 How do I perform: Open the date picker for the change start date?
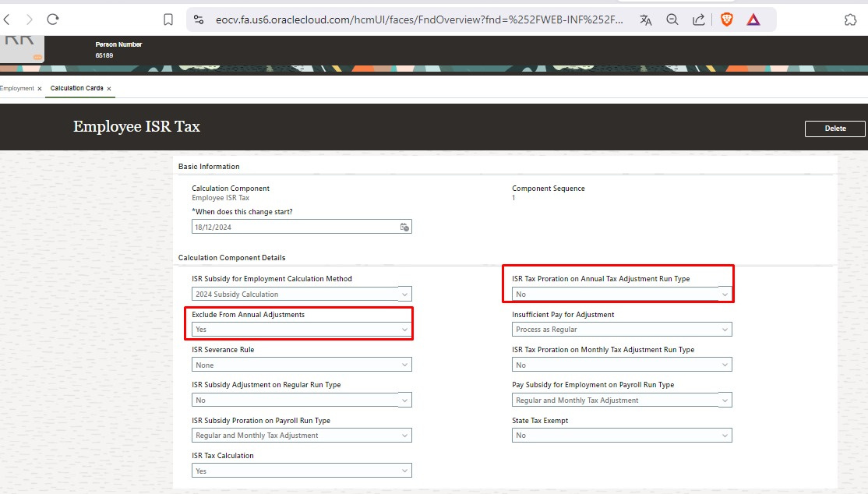(x=404, y=226)
